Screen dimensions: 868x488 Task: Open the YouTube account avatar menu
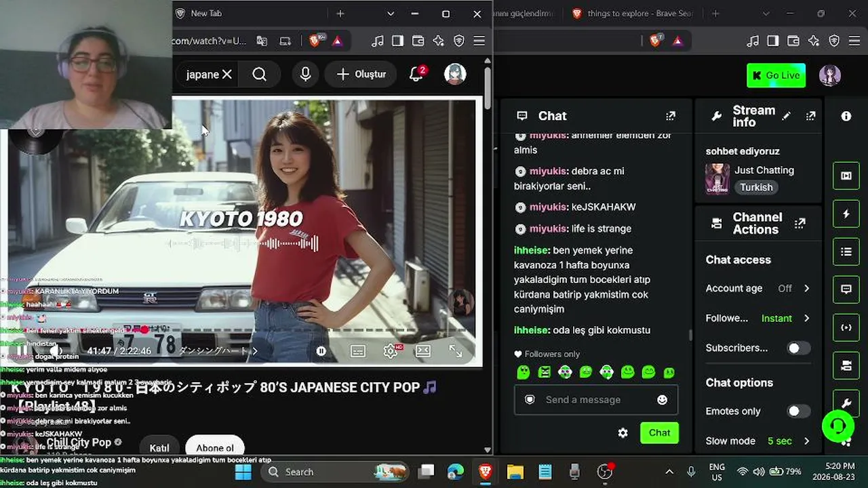coord(455,74)
